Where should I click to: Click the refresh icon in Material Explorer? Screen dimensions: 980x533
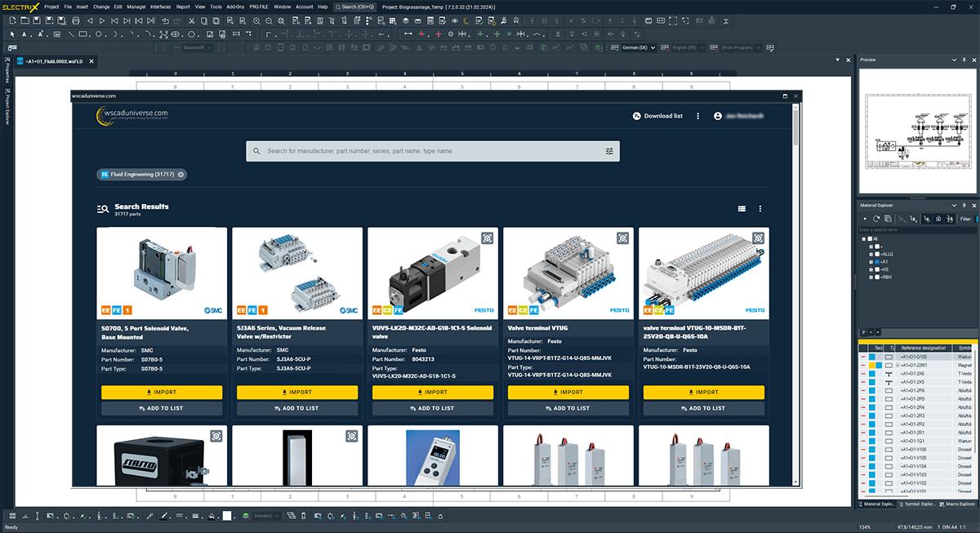[876, 219]
